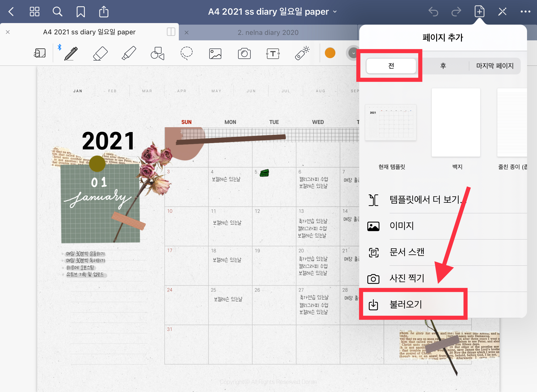The width and height of the screenshot is (537, 392).
Task: Open the three-dot more options menu
Action: 525,12
